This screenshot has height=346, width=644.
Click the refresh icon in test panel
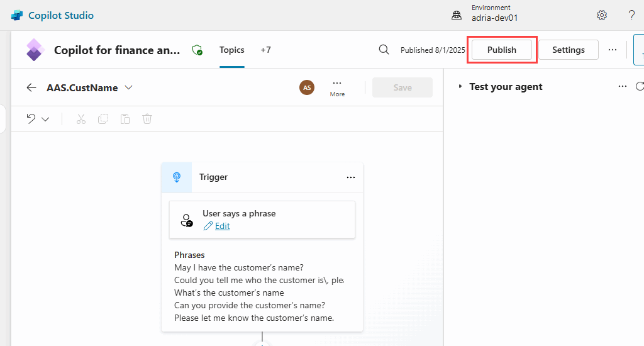[x=640, y=86]
